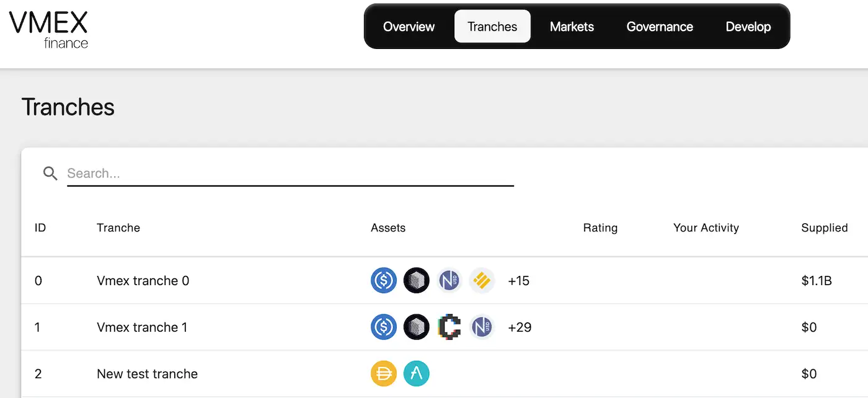Click the yellow BUSD icon in tranche 0

pyautogui.click(x=481, y=280)
